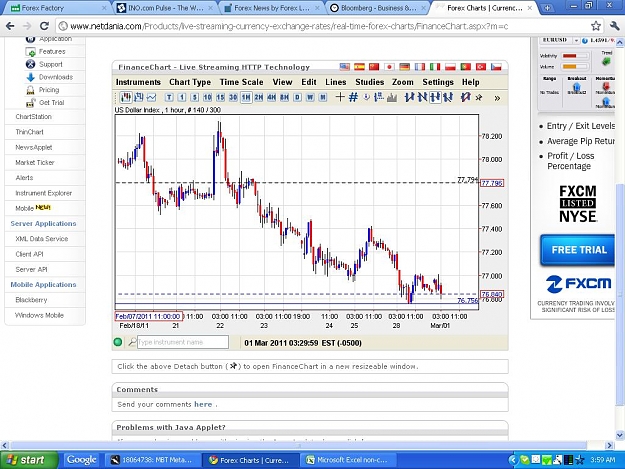Viewport: 625px width, 469px height.
Task: Select candlestick chart type icon
Action: 126,97
